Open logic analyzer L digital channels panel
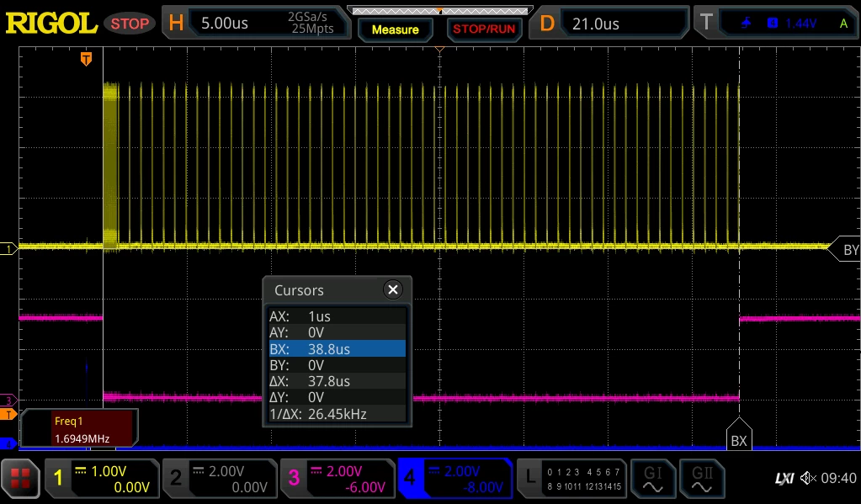 click(x=571, y=478)
